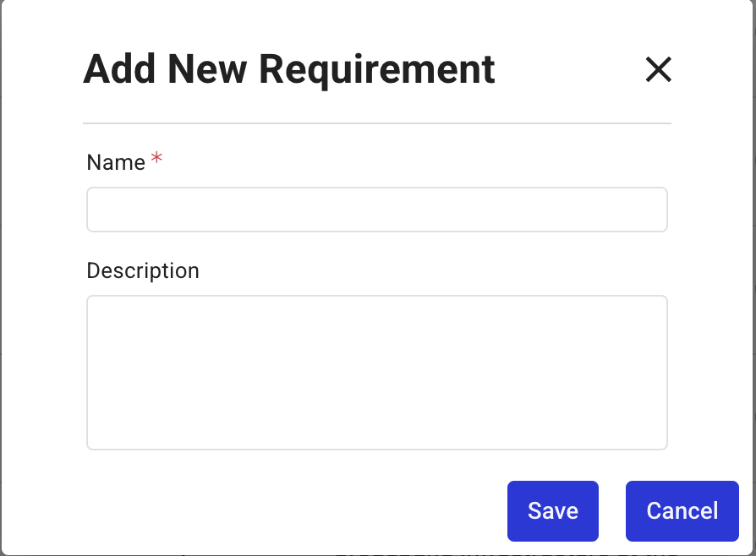Focus the Description text area
Viewport: 756px width, 556px height.
click(x=376, y=372)
